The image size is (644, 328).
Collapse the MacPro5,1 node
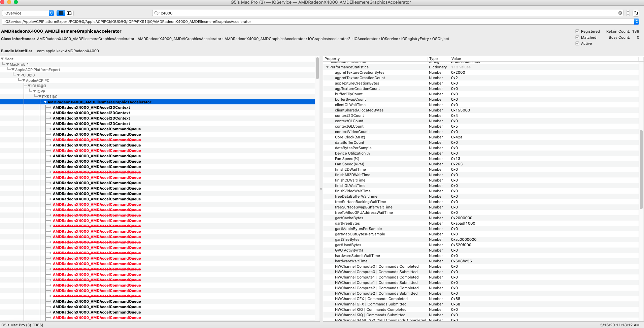7,64
